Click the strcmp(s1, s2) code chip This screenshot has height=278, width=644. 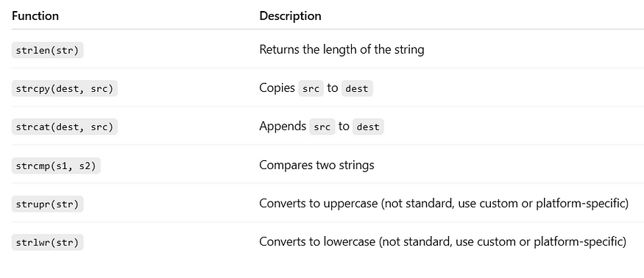[x=56, y=165]
